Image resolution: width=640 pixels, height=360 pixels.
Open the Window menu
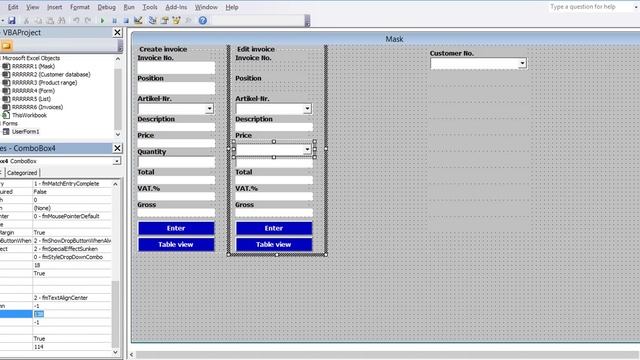(206, 7)
